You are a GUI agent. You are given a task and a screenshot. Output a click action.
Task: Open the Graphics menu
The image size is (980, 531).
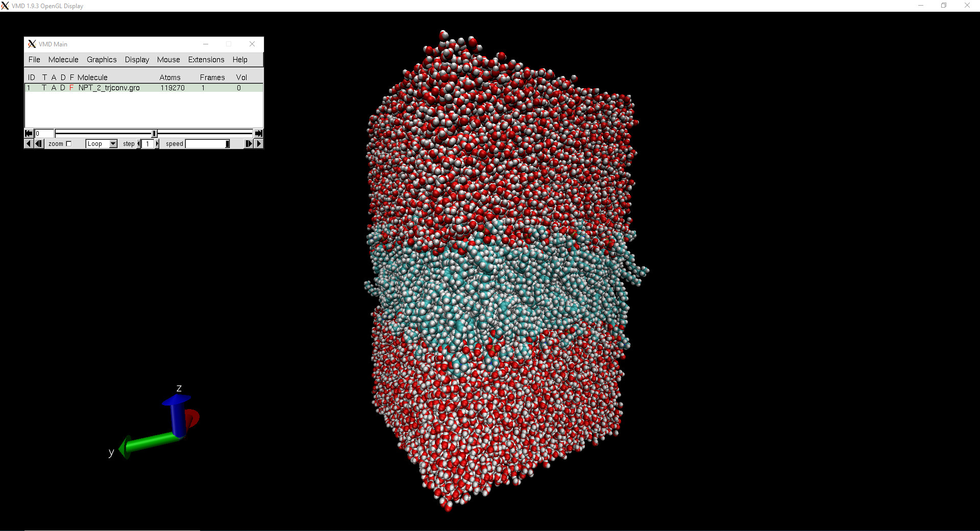[x=102, y=60]
